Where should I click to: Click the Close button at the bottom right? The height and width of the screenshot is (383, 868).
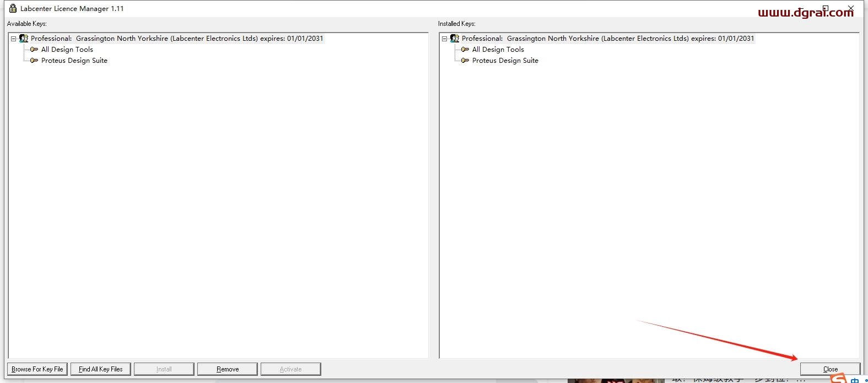[x=831, y=369]
